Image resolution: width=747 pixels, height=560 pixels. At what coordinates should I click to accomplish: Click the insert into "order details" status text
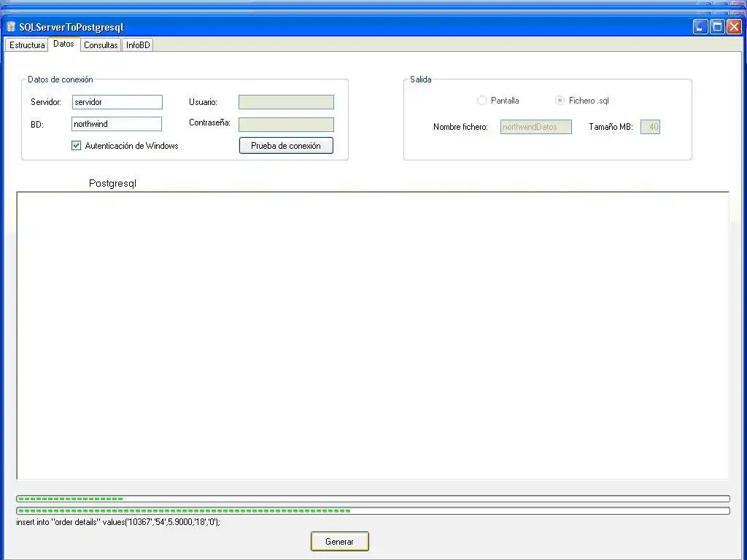(118, 522)
